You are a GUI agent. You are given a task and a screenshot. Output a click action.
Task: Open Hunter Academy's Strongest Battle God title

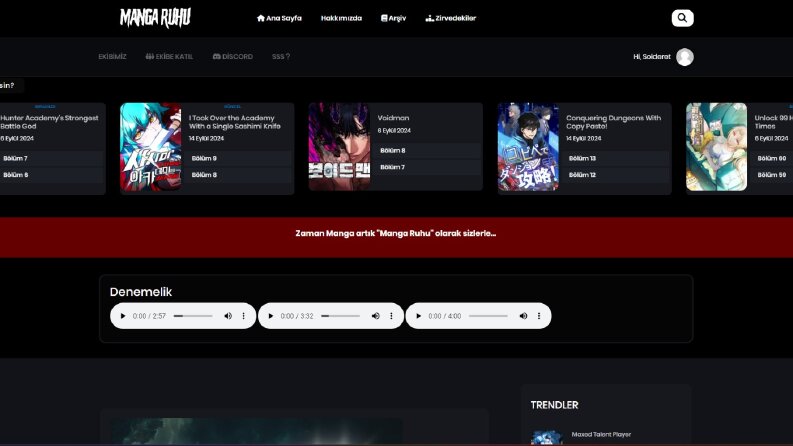49,122
